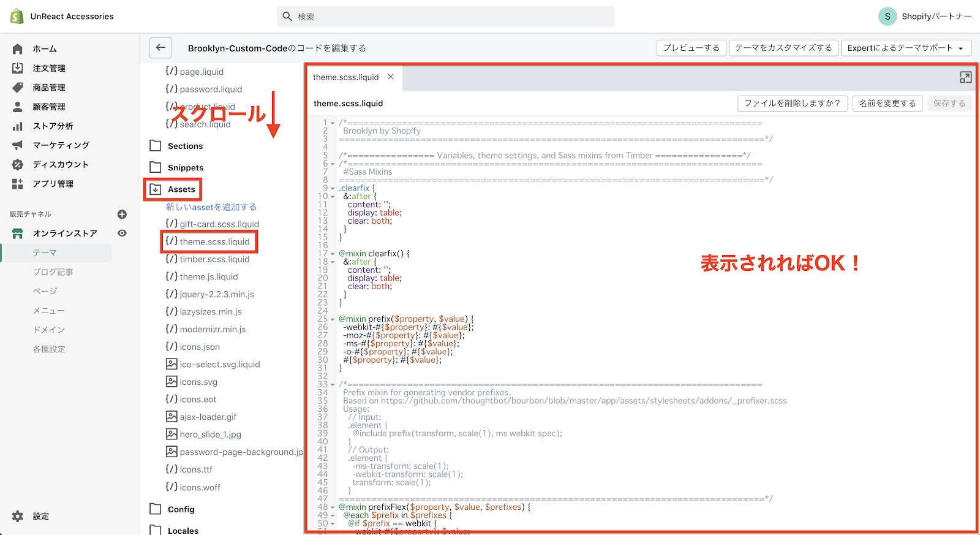Click the plus icon beside 販売チャネル
Viewport: 980px width, 535px height.
coord(122,214)
